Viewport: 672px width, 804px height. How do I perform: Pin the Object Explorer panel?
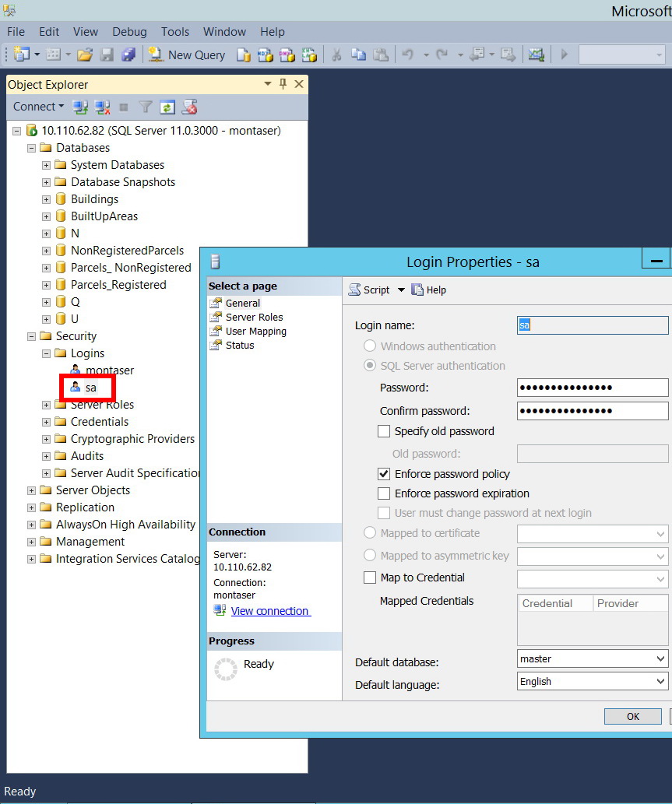point(283,84)
